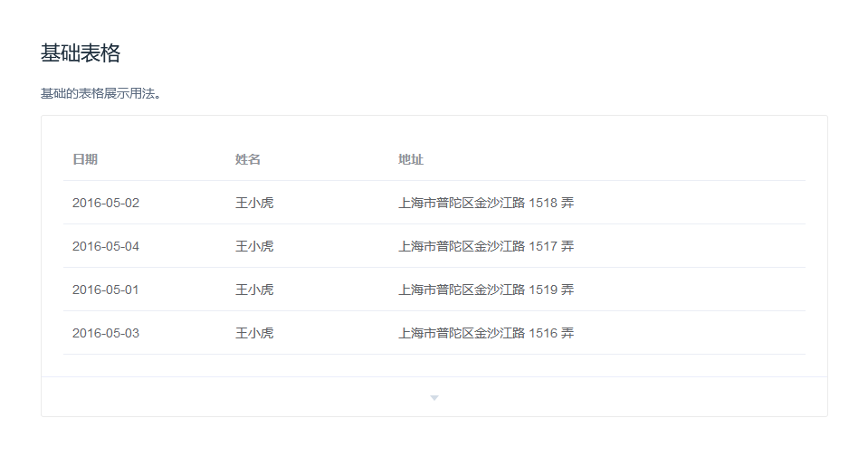Click 王小虎 in the 2016-05-03 row

point(254,333)
